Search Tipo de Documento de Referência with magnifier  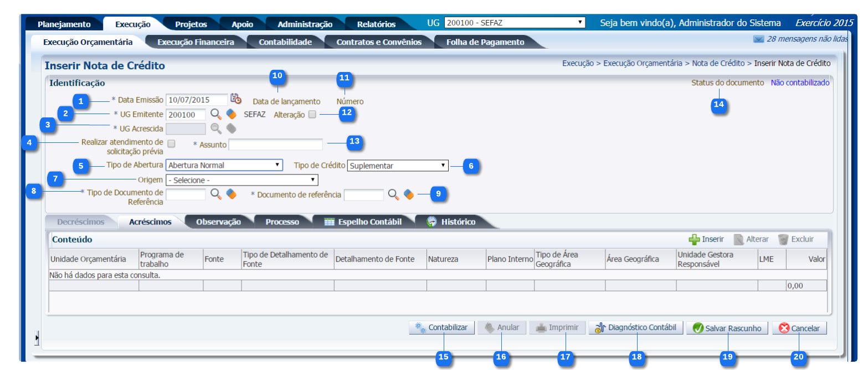pos(215,194)
